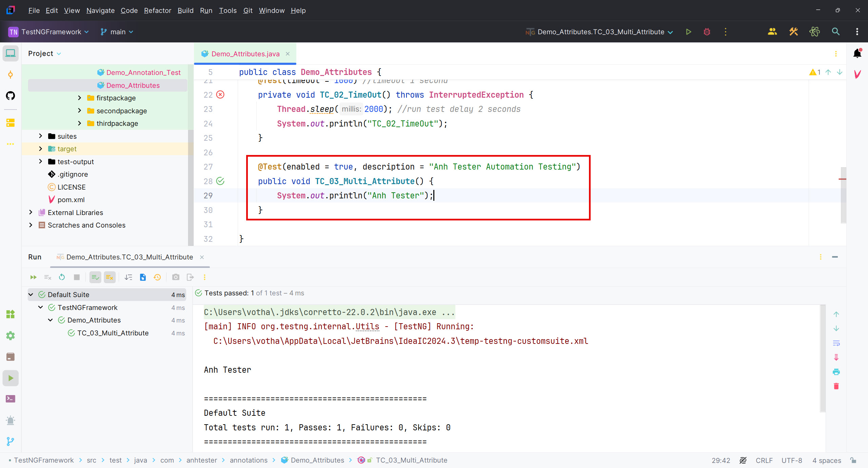
Task: Open the Git menu
Action: (x=248, y=11)
